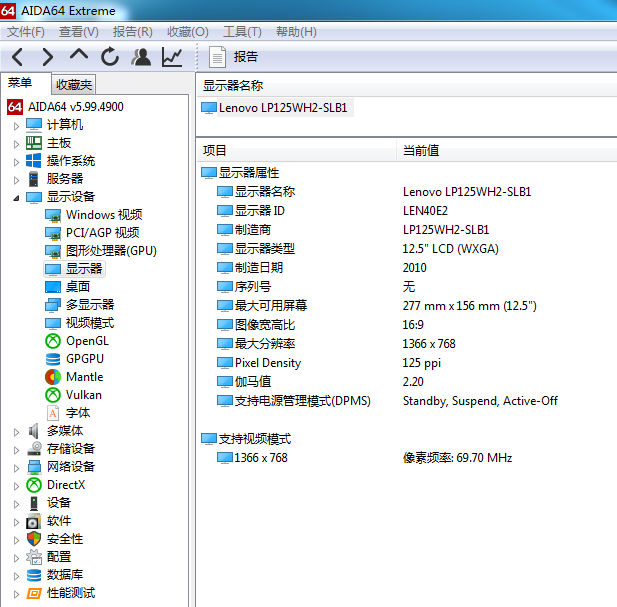Expand the DirectX tree node

pos(16,486)
